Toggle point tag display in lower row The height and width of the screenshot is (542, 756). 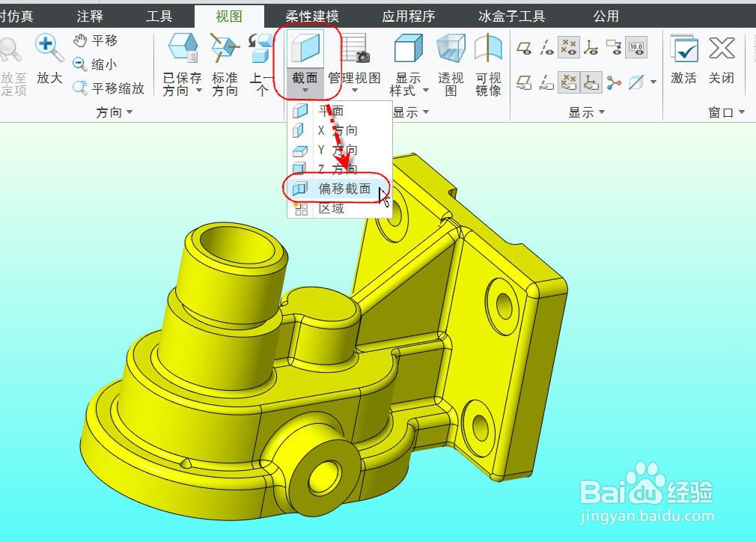click(x=568, y=82)
